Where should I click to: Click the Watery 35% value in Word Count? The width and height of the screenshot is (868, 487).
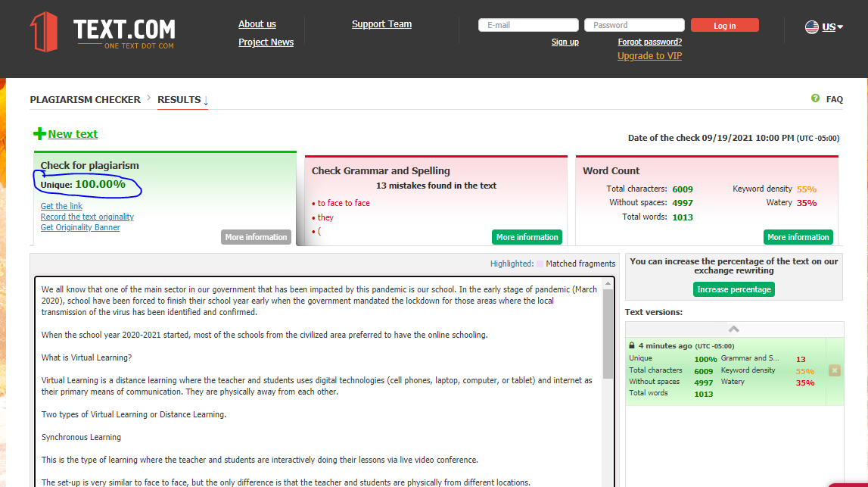(807, 203)
